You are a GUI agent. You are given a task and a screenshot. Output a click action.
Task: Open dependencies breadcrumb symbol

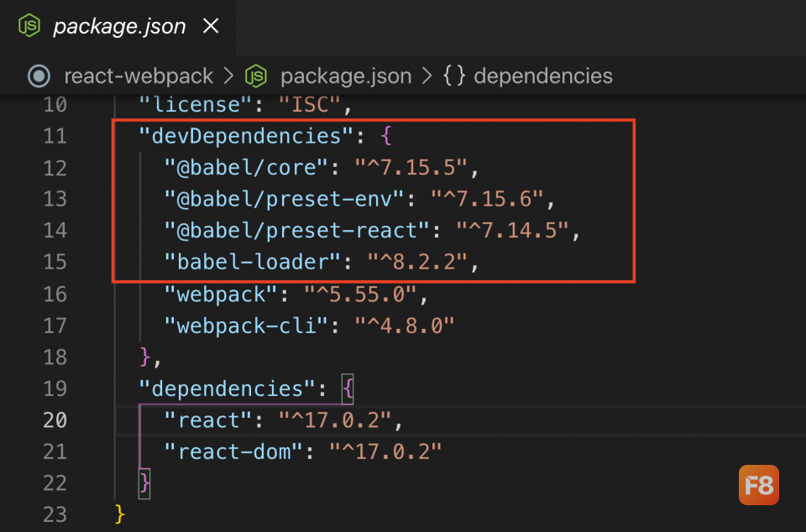point(543,76)
